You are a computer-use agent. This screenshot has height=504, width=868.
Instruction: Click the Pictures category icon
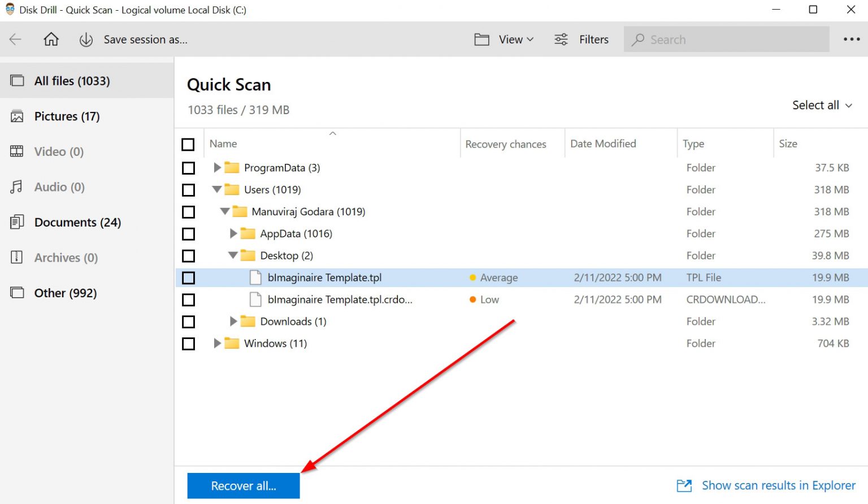[x=17, y=116]
